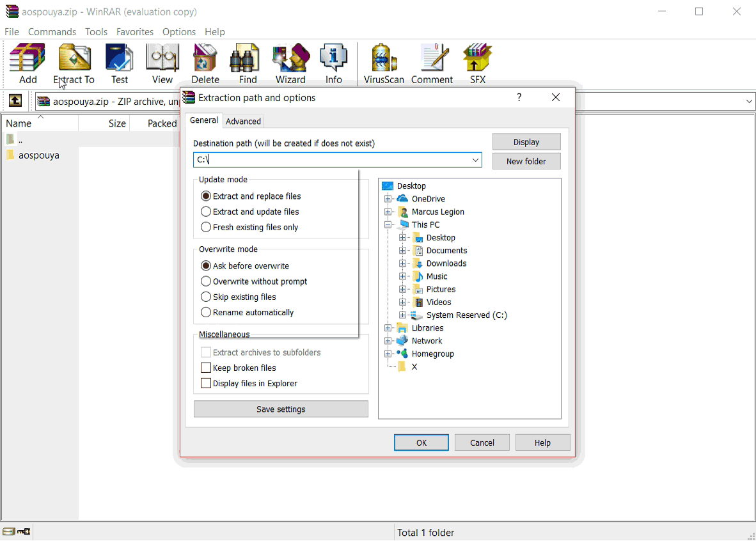Image resolution: width=756 pixels, height=541 pixels.
Task: Open the Tools menu
Action: [96, 32]
